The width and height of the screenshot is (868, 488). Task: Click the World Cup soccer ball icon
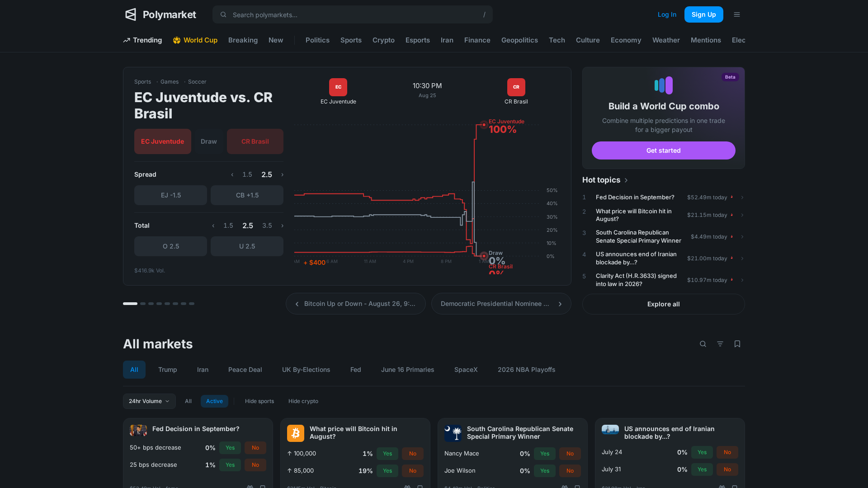(177, 40)
